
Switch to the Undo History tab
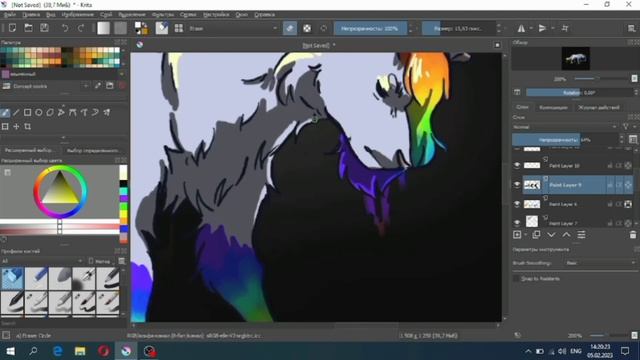(x=598, y=107)
